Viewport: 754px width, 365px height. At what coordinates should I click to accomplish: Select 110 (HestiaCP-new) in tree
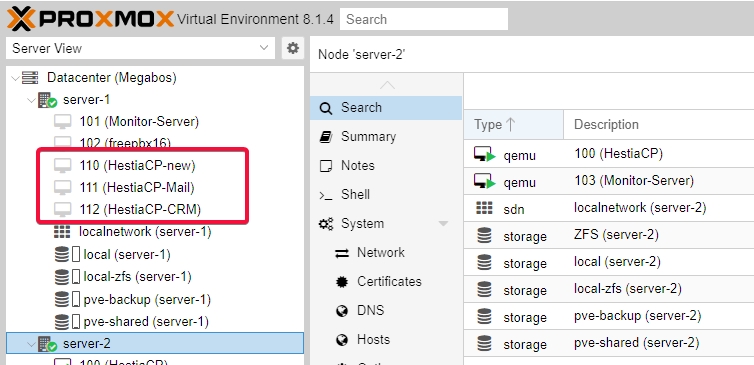tap(138, 165)
